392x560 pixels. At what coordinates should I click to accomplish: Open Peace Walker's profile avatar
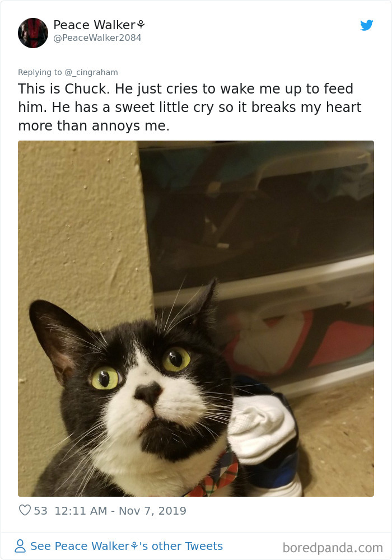pyautogui.click(x=33, y=33)
